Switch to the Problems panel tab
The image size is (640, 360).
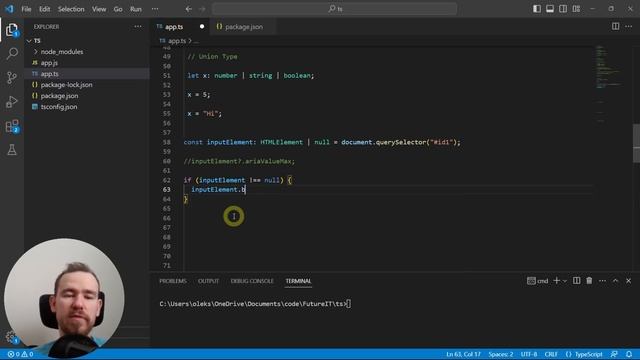(173, 281)
